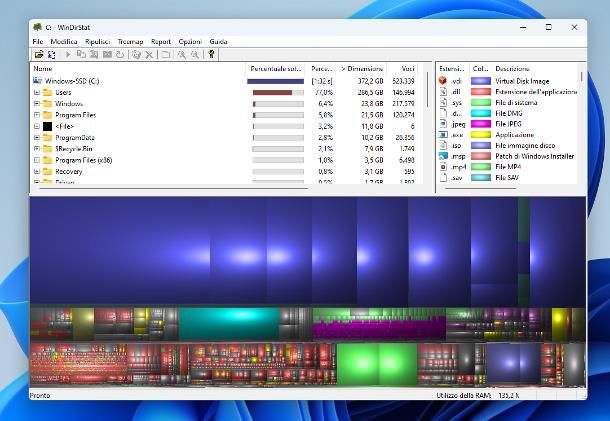Click the 286,5 GB size value
The width and height of the screenshot is (610, 421).
pyautogui.click(x=370, y=93)
